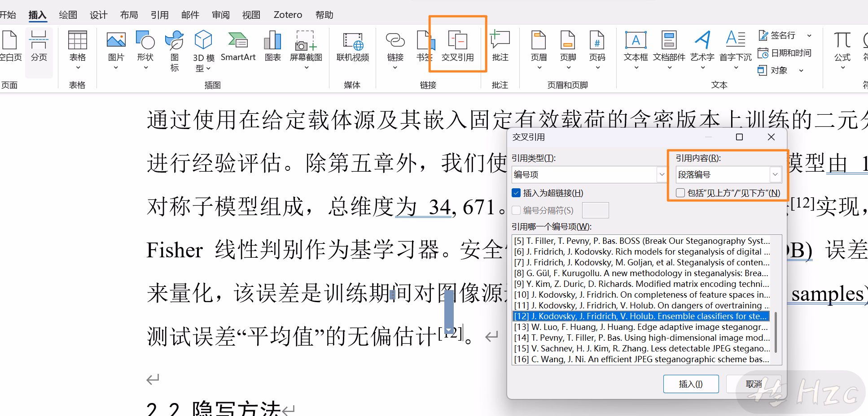Open the 艺术字 WordArt gallery
This screenshot has width=868, height=416.
[x=702, y=50]
